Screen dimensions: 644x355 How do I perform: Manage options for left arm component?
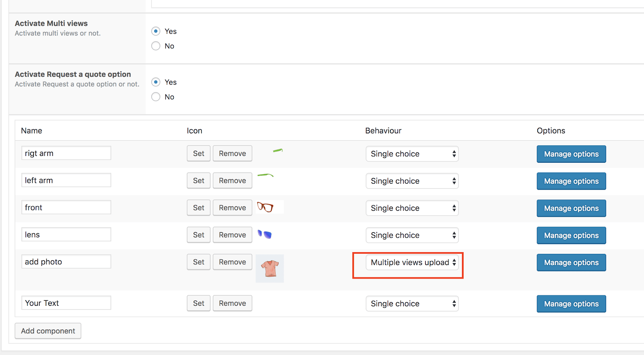click(x=571, y=181)
